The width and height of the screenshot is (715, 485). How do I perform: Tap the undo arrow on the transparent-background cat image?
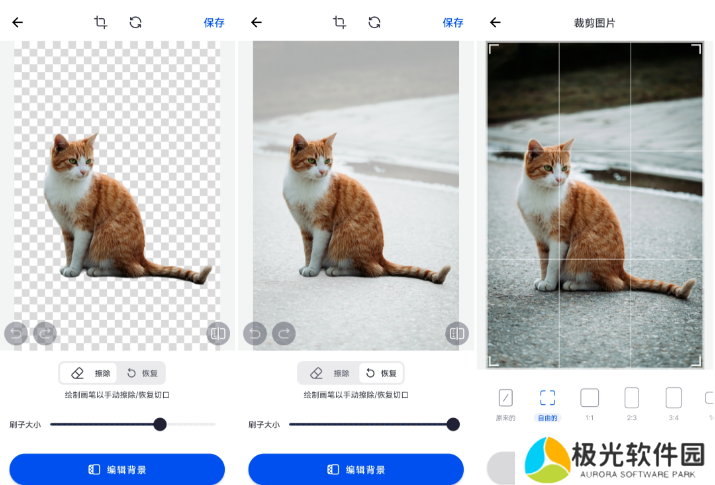pos(16,333)
